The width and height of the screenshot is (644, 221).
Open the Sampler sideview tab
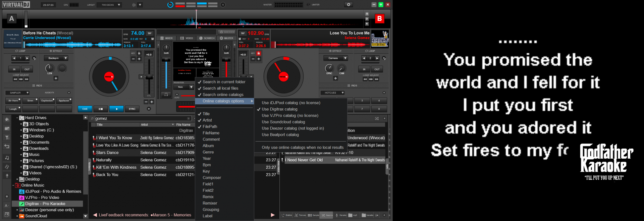(313, 215)
